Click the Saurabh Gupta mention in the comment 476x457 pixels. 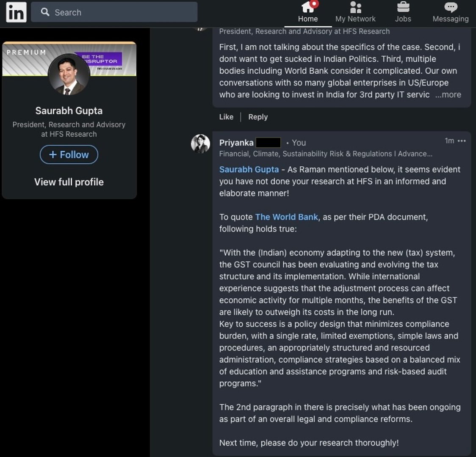[x=249, y=170]
